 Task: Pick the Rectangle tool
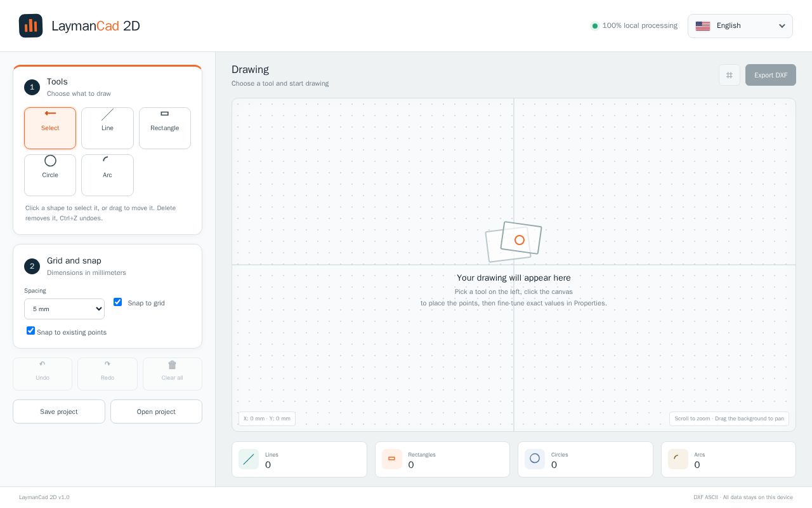pyautogui.click(x=165, y=128)
